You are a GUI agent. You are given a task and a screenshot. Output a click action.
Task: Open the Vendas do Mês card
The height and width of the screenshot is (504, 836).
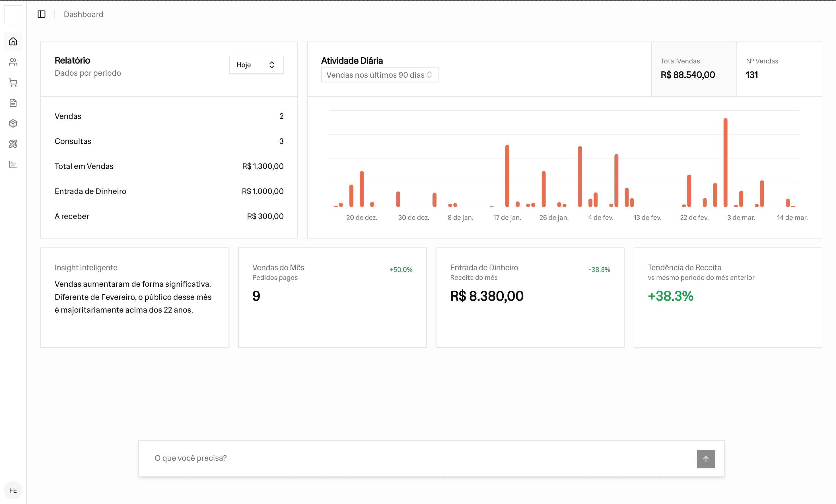point(332,297)
